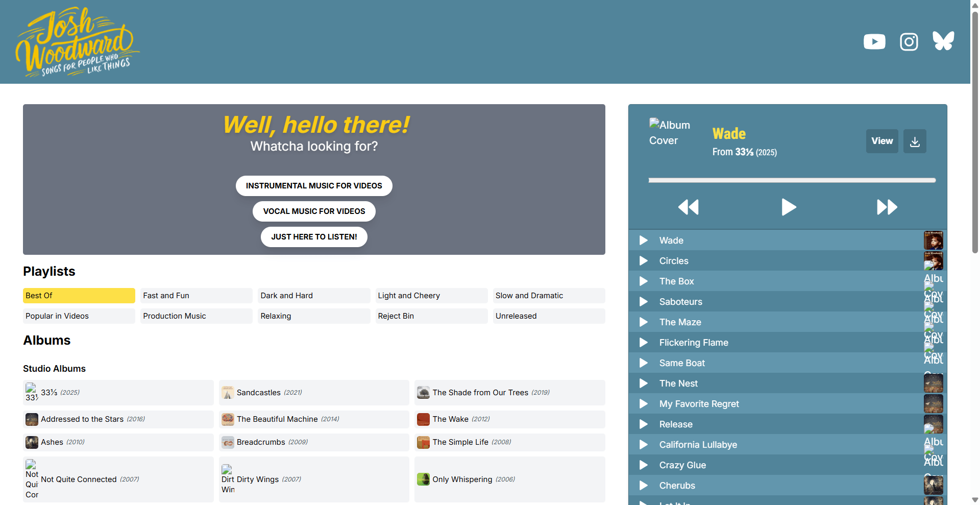The width and height of the screenshot is (980, 505).
Task: Click the Wade row cover thumbnail
Action: pyautogui.click(x=933, y=241)
